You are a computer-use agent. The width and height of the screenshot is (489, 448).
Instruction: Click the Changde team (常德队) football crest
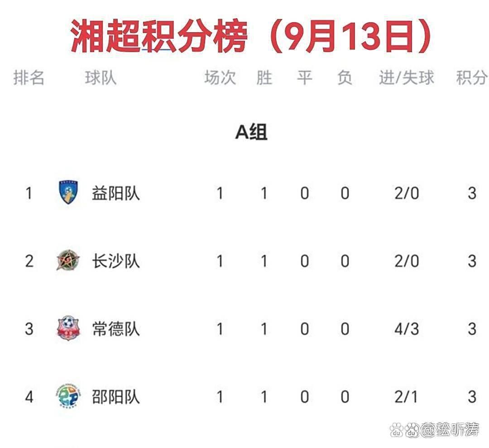(68, 328)
